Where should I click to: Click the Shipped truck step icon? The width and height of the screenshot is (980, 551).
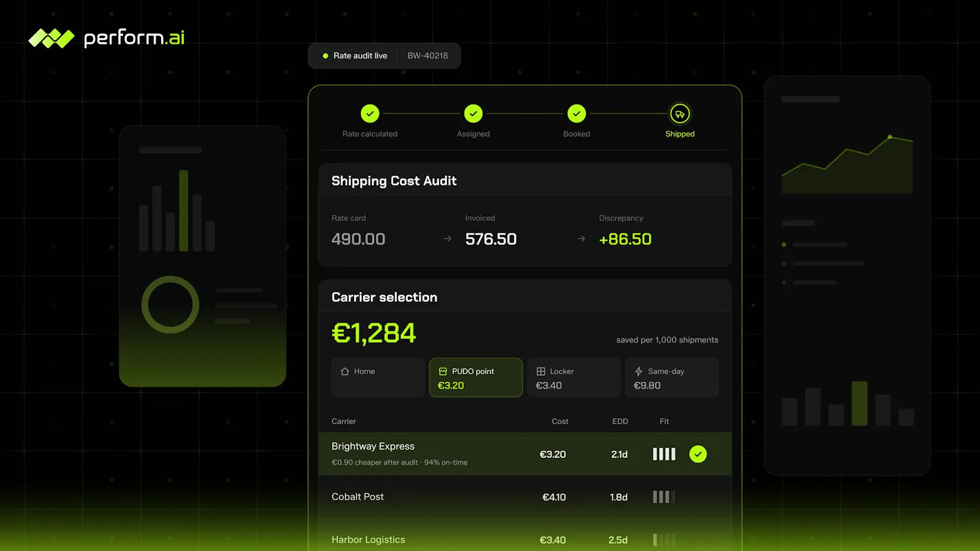coord(680,114)
